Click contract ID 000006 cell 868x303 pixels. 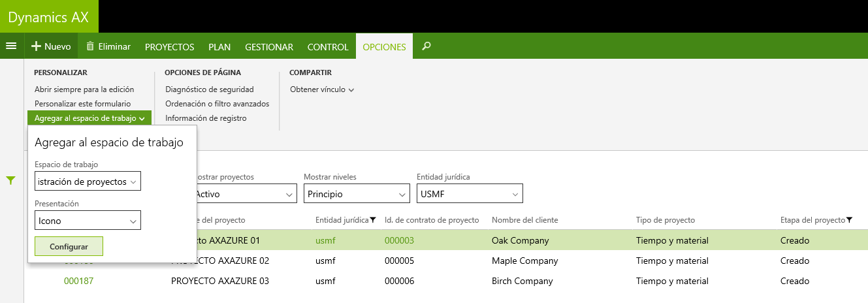tap(399, 281)
